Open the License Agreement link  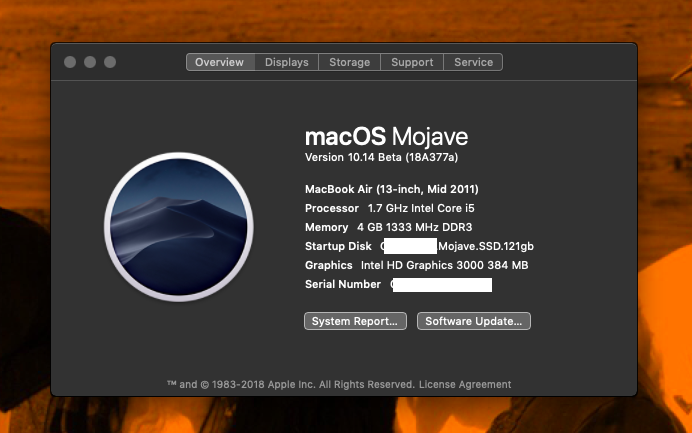pyautogui.click(x=465, y=384)
